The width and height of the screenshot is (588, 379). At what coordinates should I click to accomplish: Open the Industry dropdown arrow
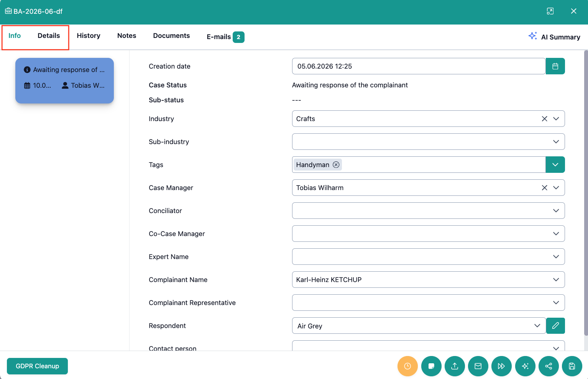(x=556, y=119)
